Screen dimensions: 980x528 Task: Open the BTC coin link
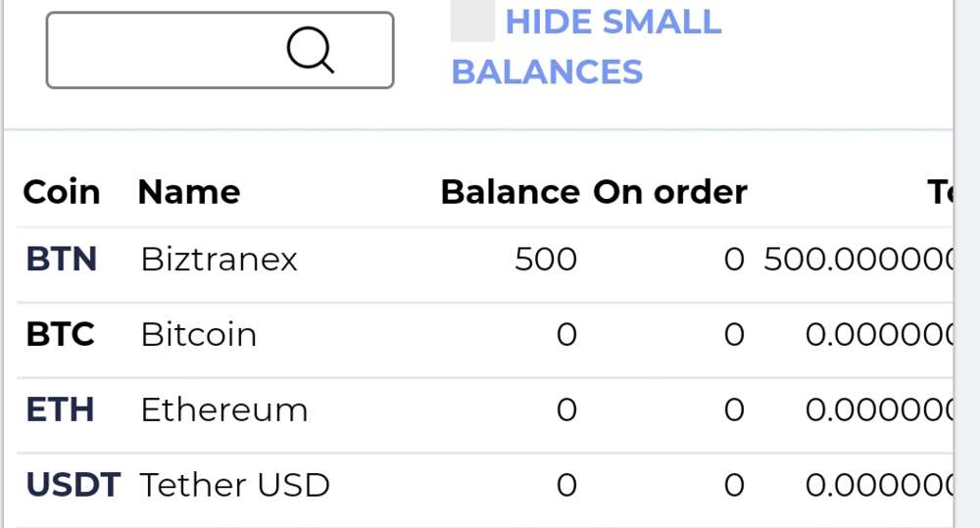point(60,335)
